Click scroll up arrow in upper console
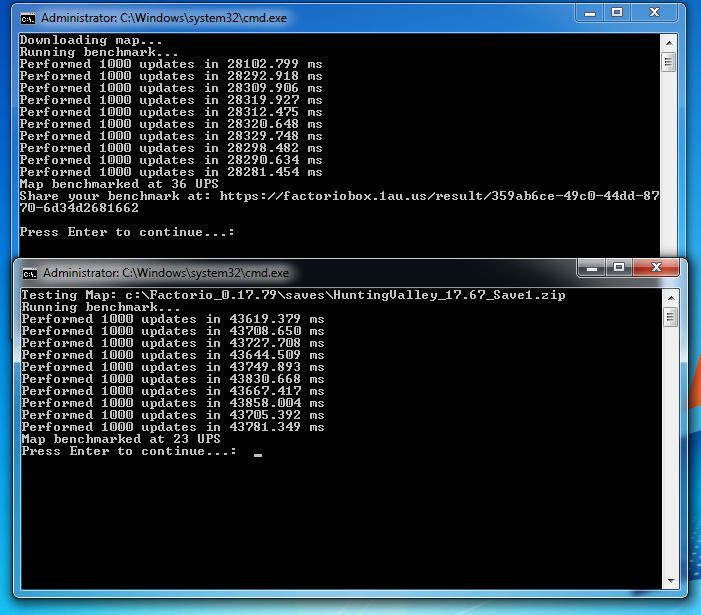701x615 pixels. click(669, 43)
